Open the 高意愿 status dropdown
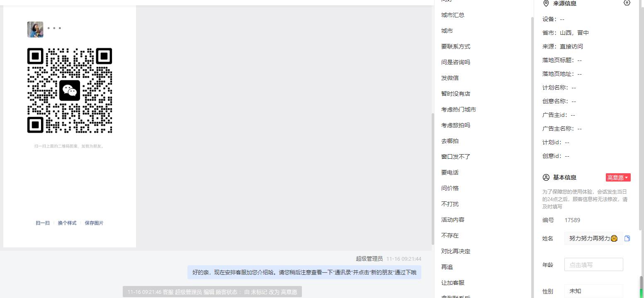 coord(618,177)
